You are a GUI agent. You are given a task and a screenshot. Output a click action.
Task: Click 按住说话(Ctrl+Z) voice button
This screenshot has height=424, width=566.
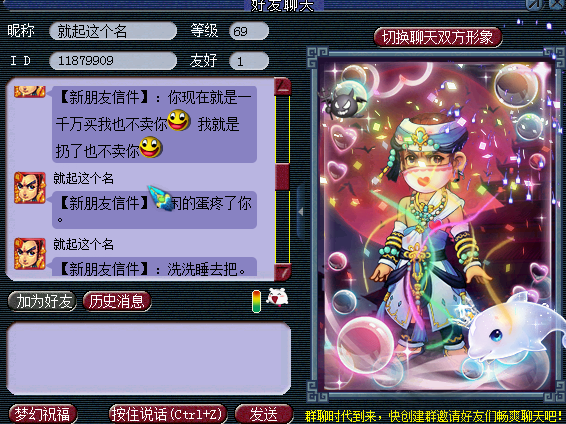[x=168, y=414]
